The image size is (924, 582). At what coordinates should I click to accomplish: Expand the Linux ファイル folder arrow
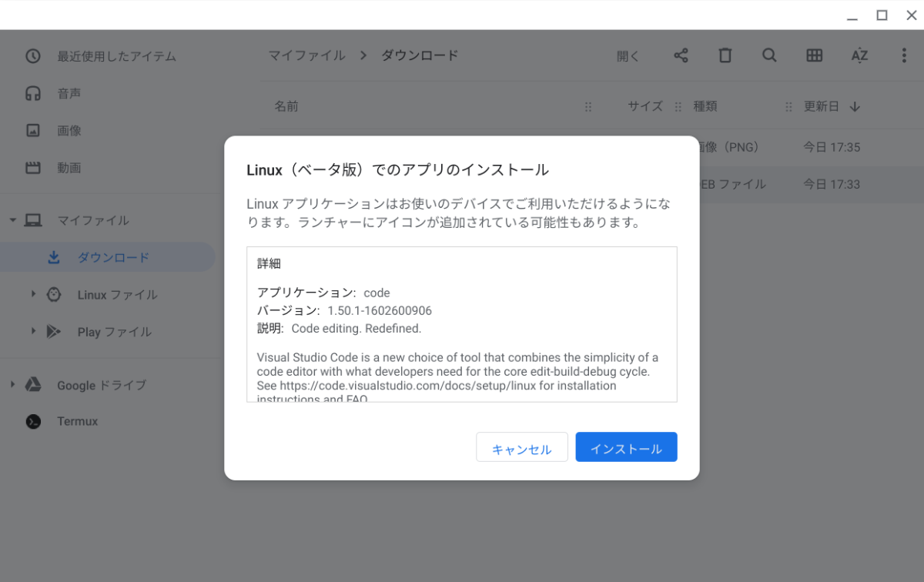[33, 294]
